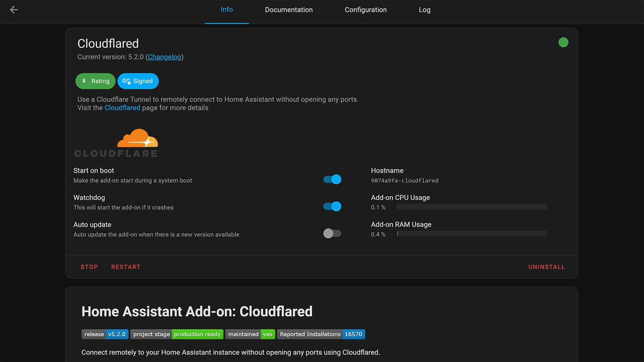
Task: Turn off the Watchdog toggle
Action: (x=332, y=206)
